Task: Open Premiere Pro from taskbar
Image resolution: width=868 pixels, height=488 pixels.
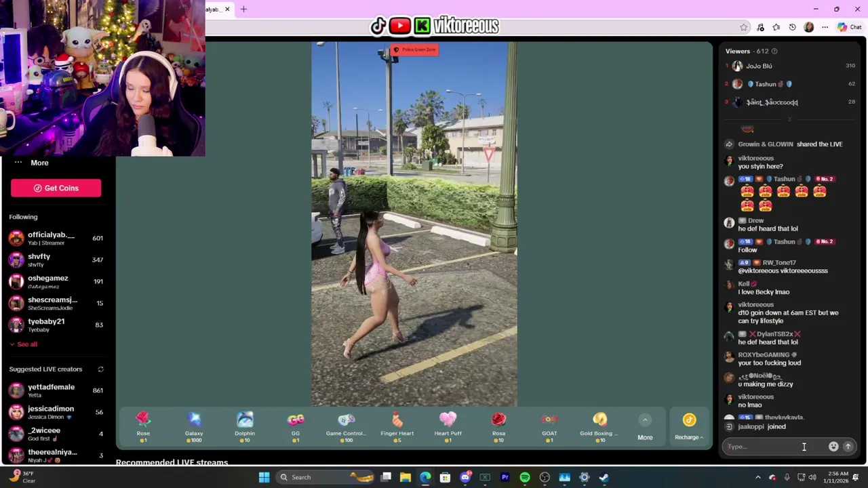Action: pos(505,477)
